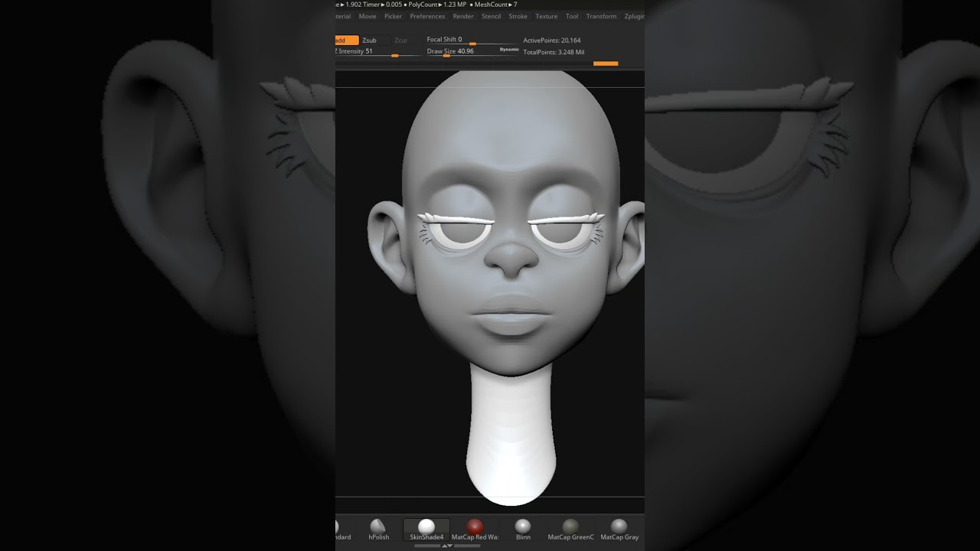Select the MatCap GreenC material
Screen dimensions: 980x551
click(x=570, y=529)
